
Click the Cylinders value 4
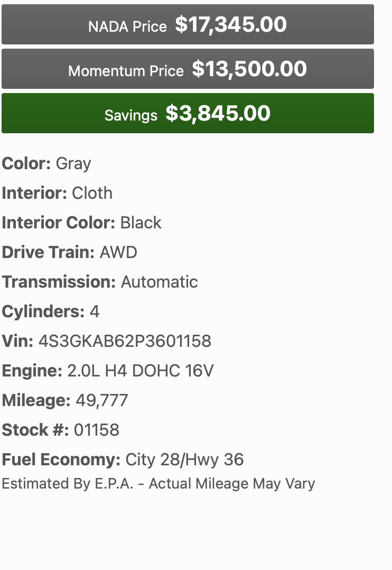[95, 311]
